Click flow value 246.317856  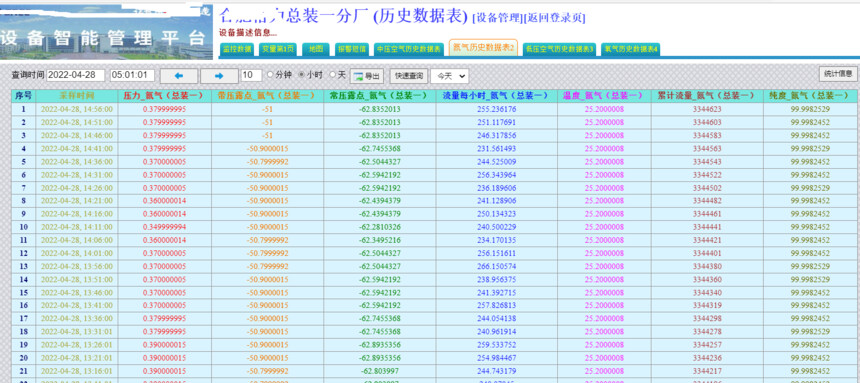pos(496,136)
